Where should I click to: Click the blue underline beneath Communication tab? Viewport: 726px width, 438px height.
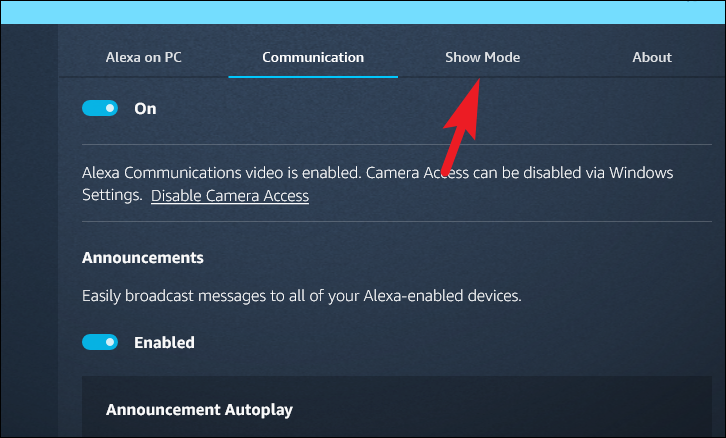pos(313,76)
